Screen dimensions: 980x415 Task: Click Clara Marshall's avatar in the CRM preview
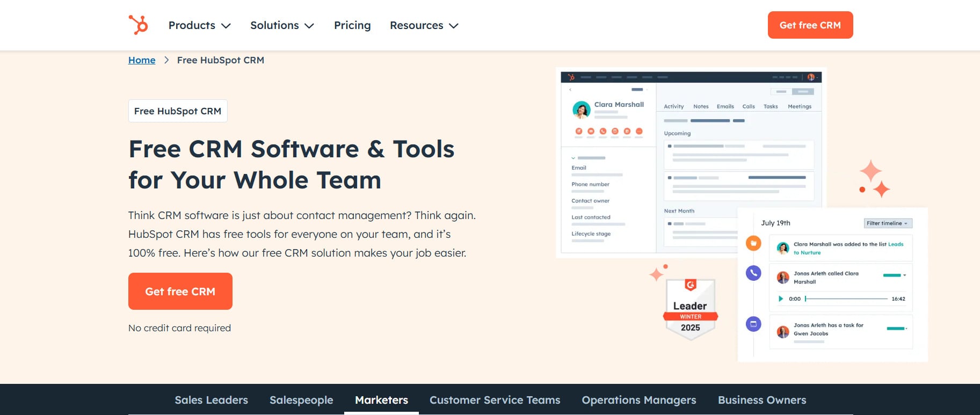582,110
